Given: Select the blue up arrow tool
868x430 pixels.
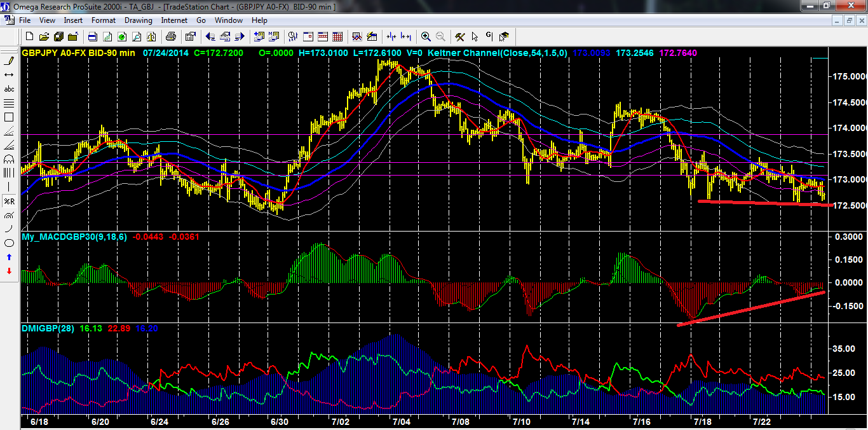Looking at the screenshot, I should pyautogui.click(x=9, y=257).
